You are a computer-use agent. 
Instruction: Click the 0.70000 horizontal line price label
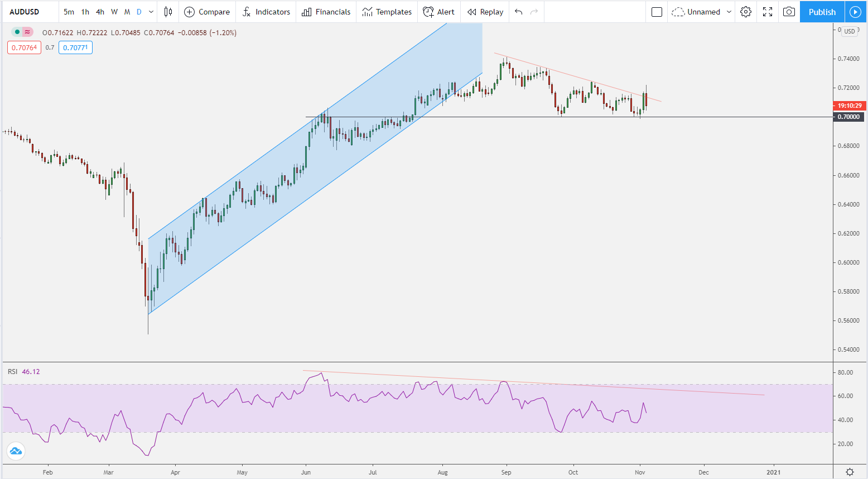click(849, 117)
